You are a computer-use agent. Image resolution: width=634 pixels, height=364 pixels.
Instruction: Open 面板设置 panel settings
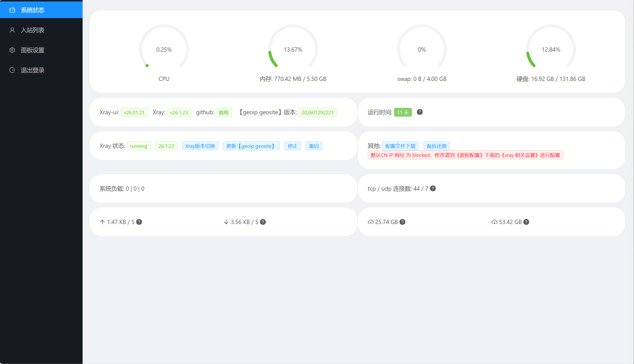pos(41,50)
